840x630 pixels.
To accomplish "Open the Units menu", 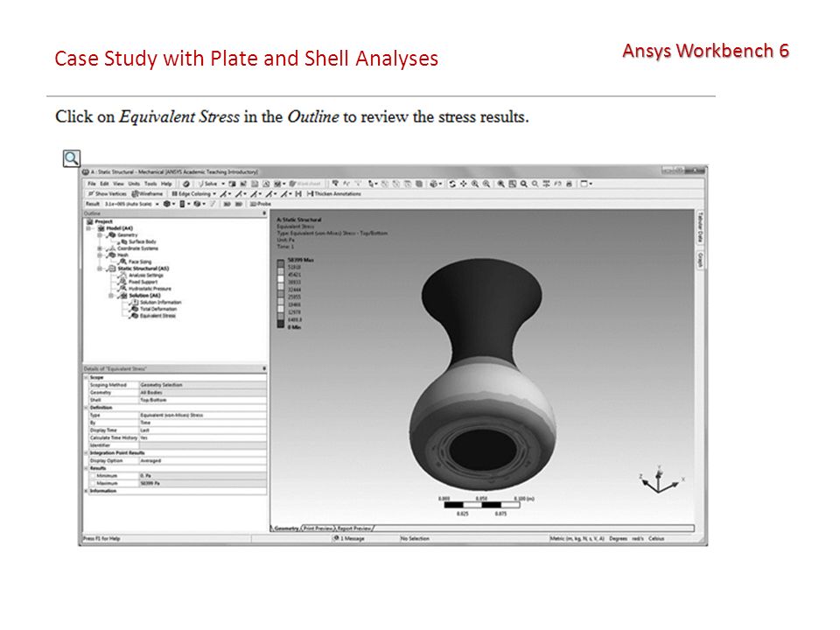I will click(134, 184).
